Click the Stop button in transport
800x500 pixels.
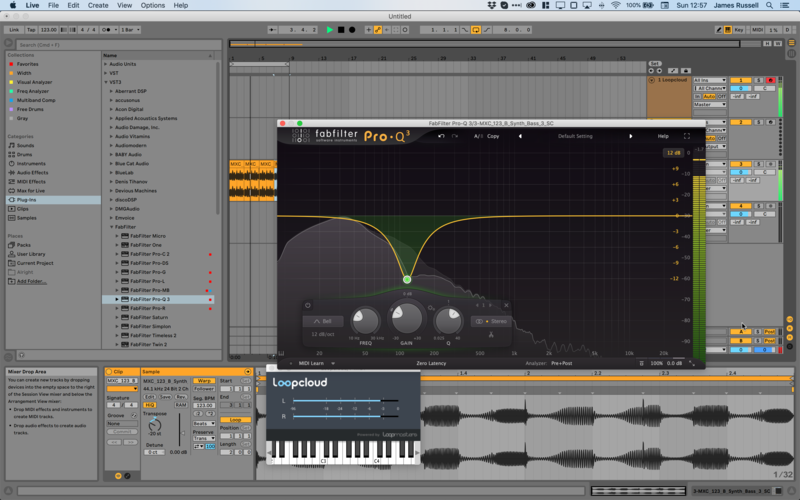[x=340, y=30]
